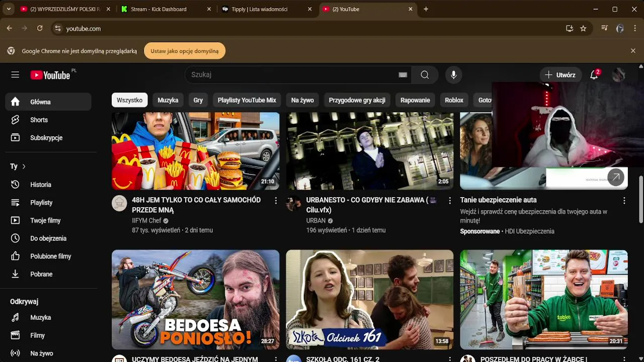Screen dimensions: 644x362
Task: Select the Muzyka filter chip
Action: point(168,100)
